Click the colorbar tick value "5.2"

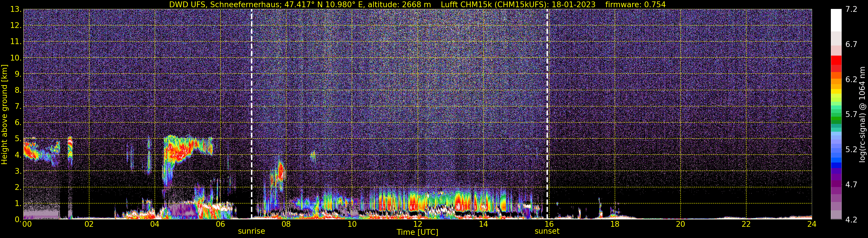[x=851, y=149]
